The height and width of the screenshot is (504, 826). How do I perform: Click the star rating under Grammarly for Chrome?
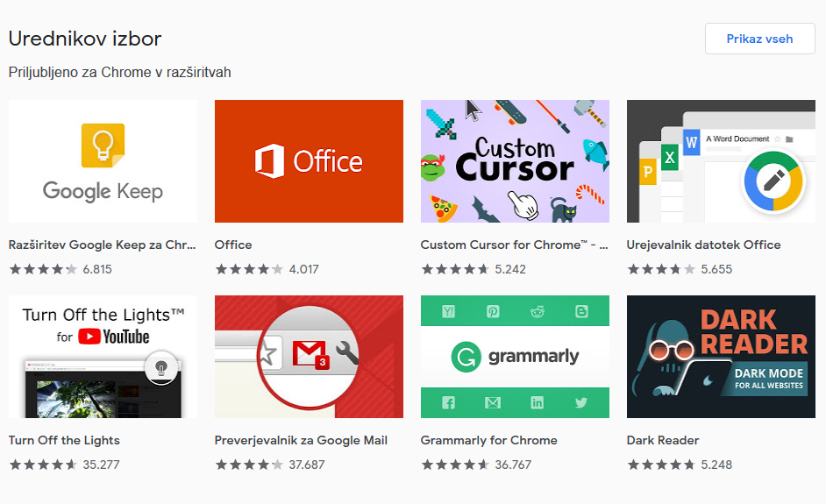pos(454,465)
